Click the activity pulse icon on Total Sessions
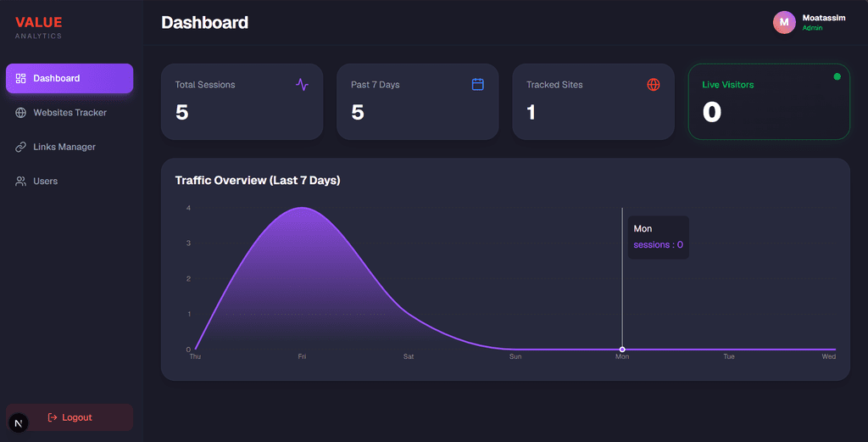Viewport: 868px width, 442px height. (x=303, y=85)
